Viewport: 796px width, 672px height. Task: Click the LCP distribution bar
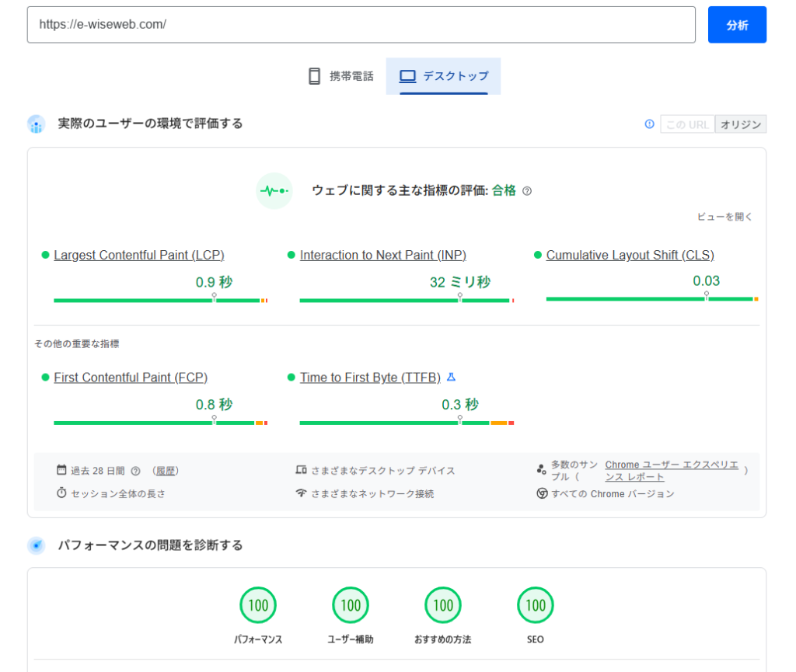point(160,300)
